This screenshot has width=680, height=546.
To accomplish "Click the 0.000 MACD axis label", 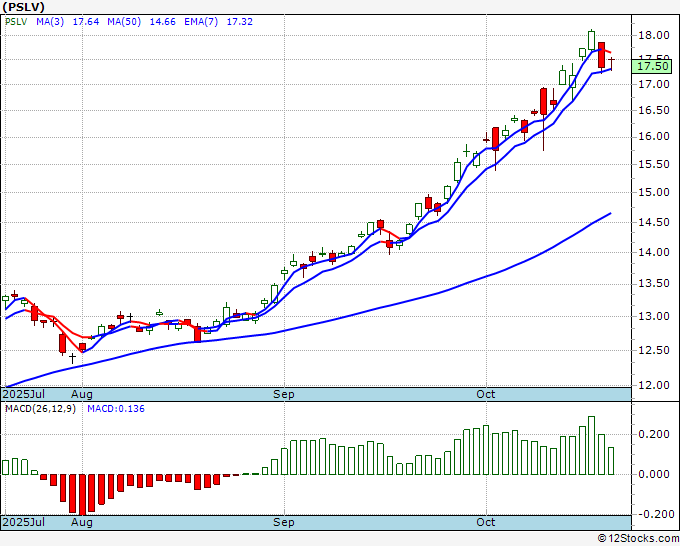I will [654, 474].
